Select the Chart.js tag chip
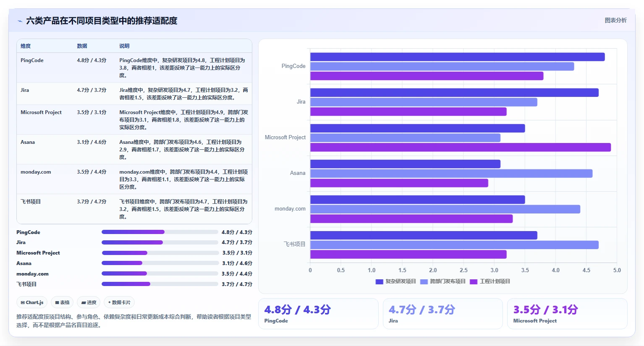 32,302
